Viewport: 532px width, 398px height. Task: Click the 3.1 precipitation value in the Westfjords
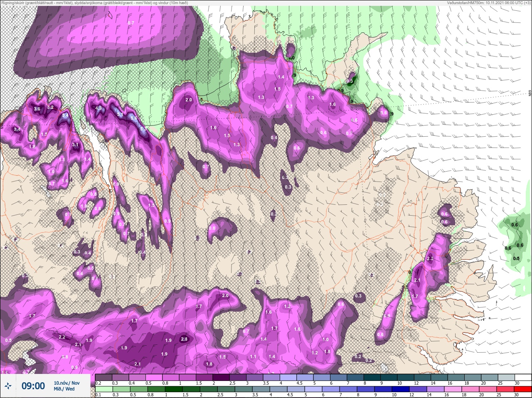(76, 145)
